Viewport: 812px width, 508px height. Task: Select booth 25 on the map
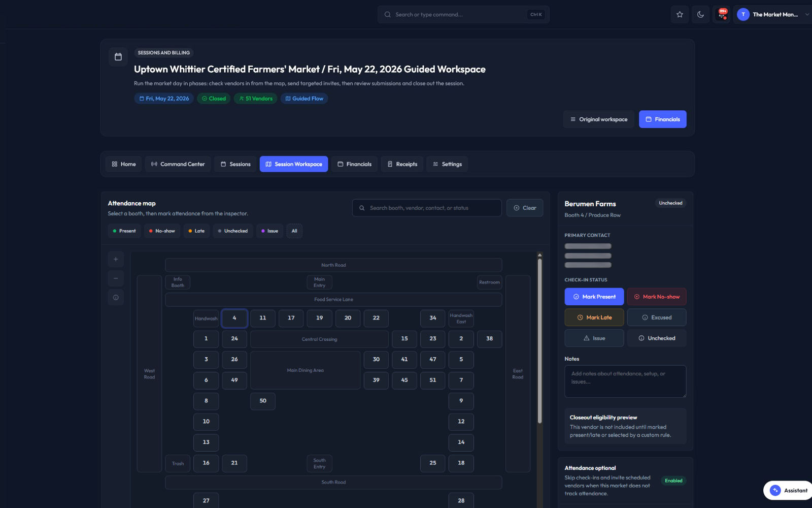[433, 463]
